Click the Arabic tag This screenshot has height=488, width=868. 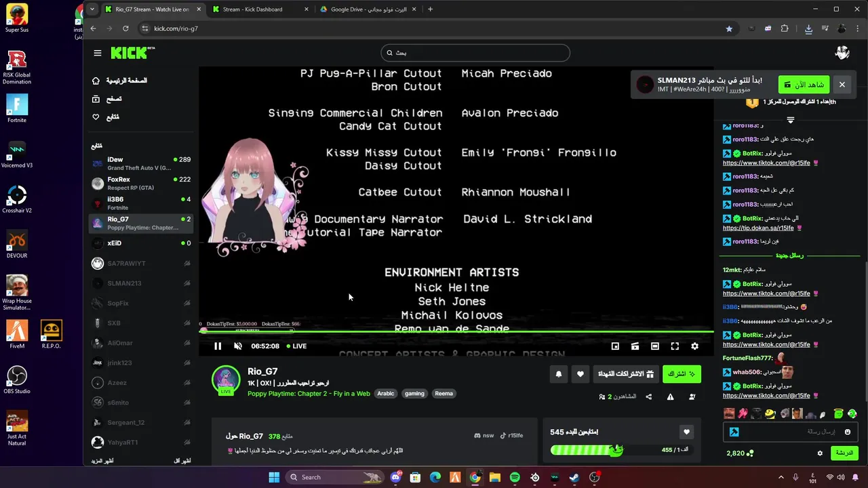pyautogui.click(x=385, y=394)
